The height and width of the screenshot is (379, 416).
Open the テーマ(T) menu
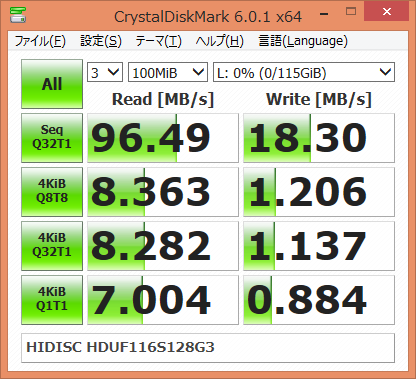pos(158,41)
